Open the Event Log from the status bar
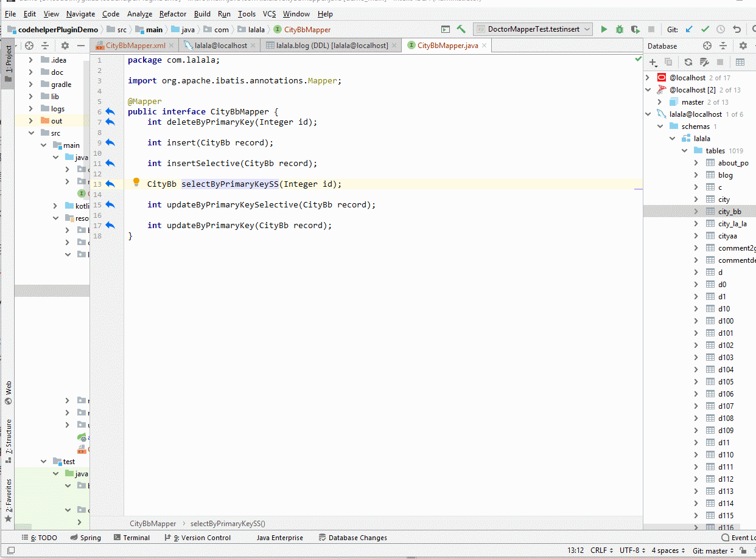 point(738,538)
